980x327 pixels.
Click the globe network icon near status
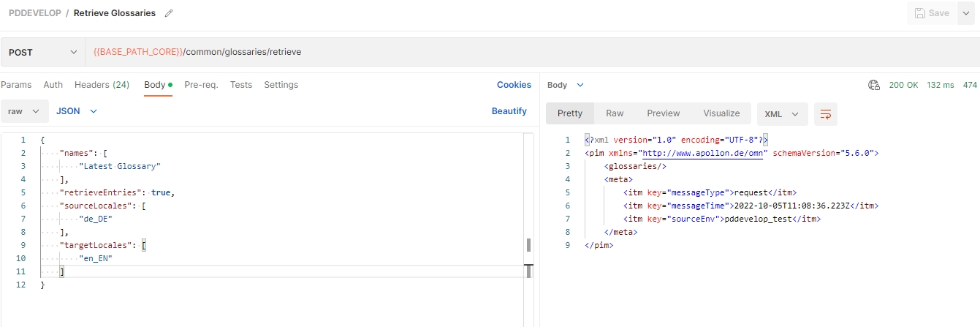click(873, 85)
